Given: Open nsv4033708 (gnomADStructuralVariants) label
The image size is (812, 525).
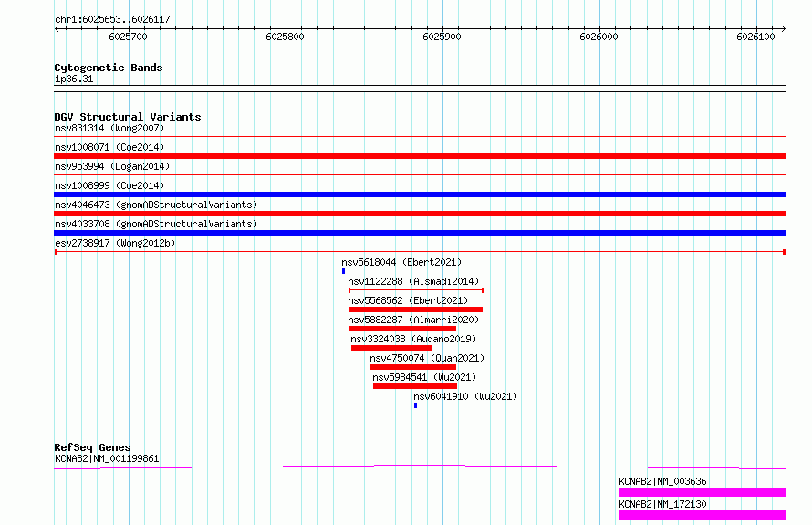Looking at the screenshot, I should tap(156, 224).
